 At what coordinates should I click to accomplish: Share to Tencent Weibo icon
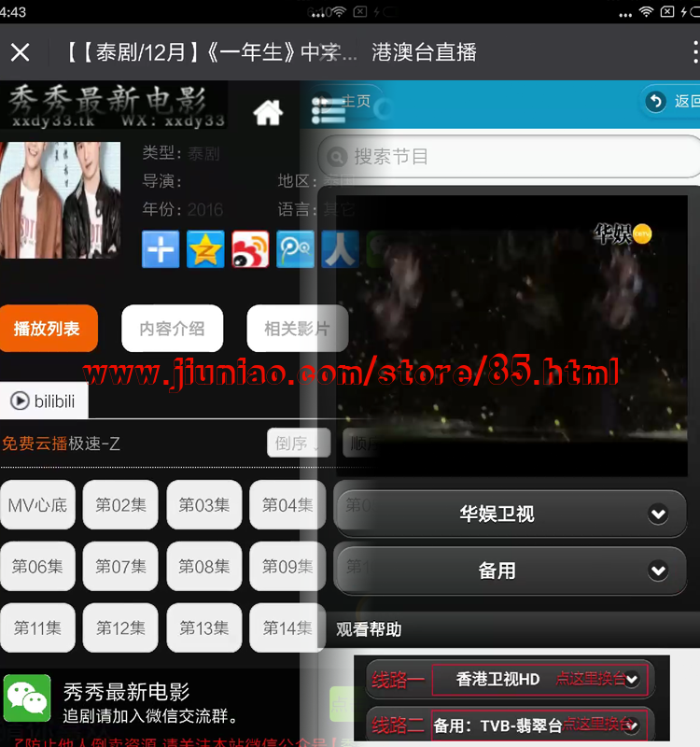(x=295, y=249)
